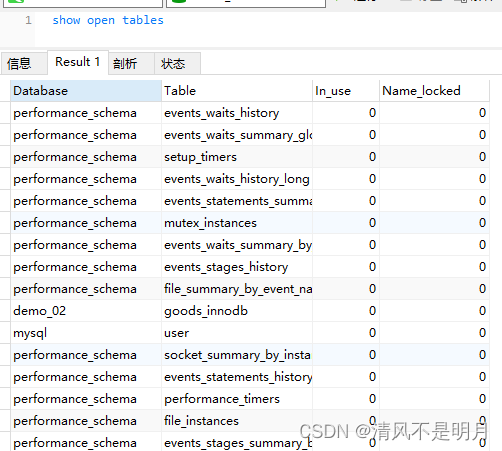Select performance_schema cell in mutex_instances row
Screen dimensions: 502x451
click(86, 223)
